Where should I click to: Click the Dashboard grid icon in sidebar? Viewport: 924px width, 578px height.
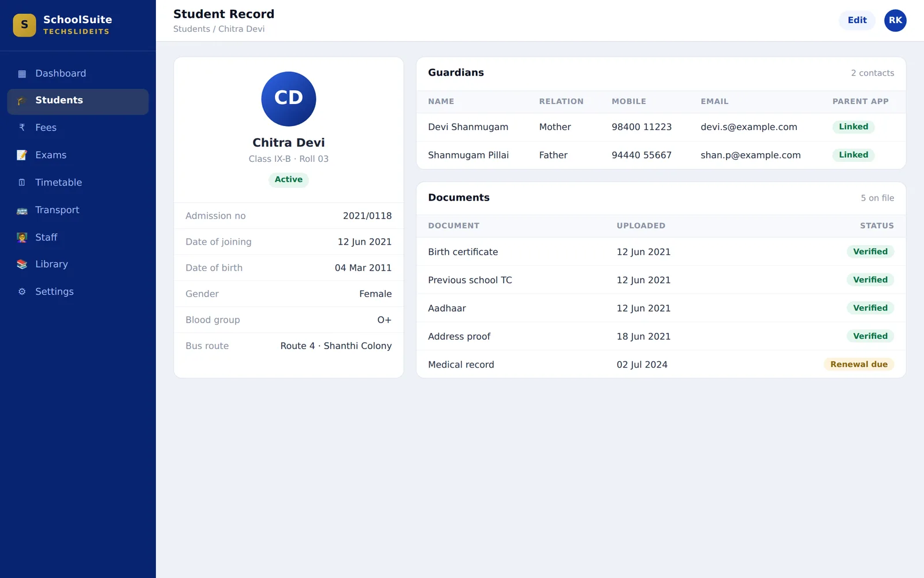22,73
